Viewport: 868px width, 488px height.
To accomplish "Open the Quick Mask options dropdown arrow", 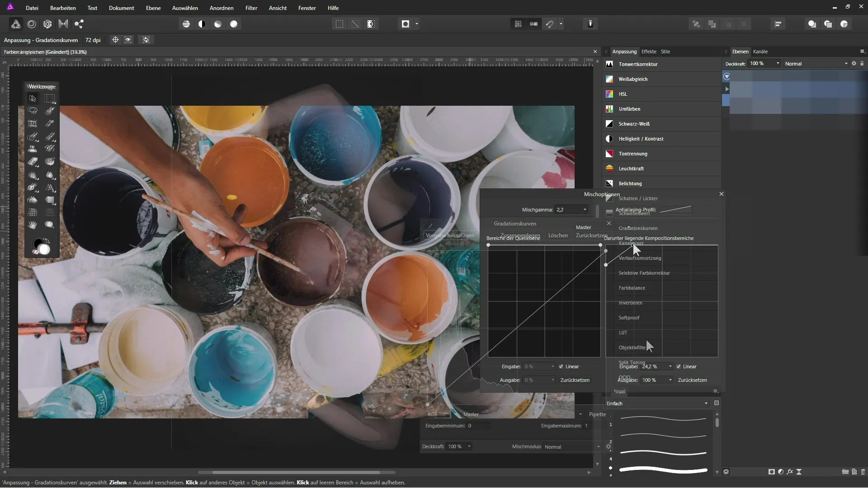I will (416, 24).
